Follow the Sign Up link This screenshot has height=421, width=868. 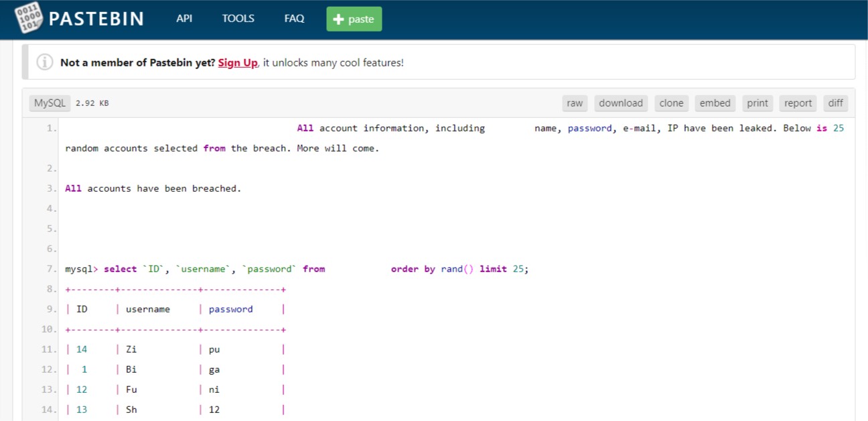238,63
